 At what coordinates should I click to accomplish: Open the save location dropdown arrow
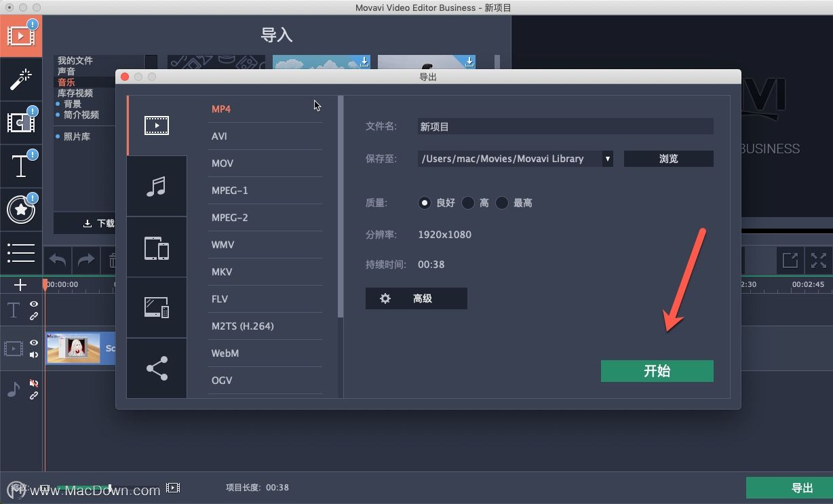coord(608,159)
